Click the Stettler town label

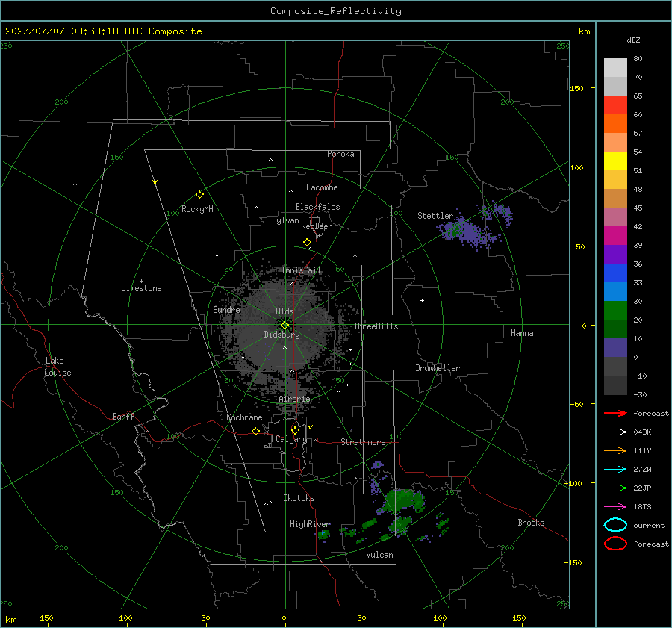tap(435, 216)
